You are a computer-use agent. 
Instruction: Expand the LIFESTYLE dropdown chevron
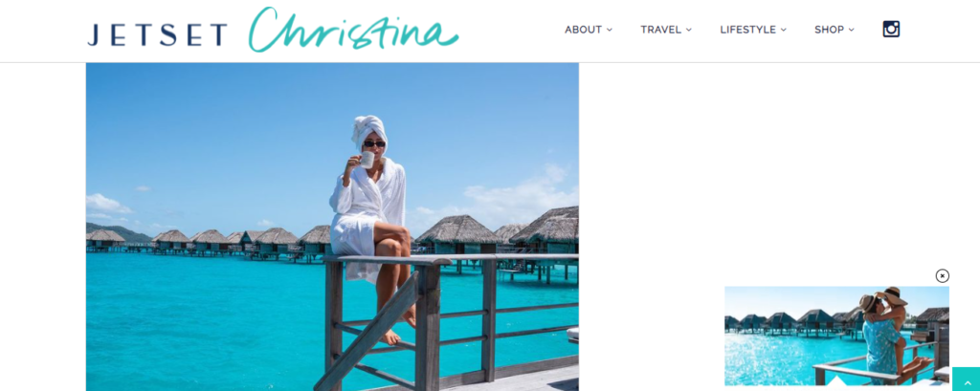(x=783, y=30)
